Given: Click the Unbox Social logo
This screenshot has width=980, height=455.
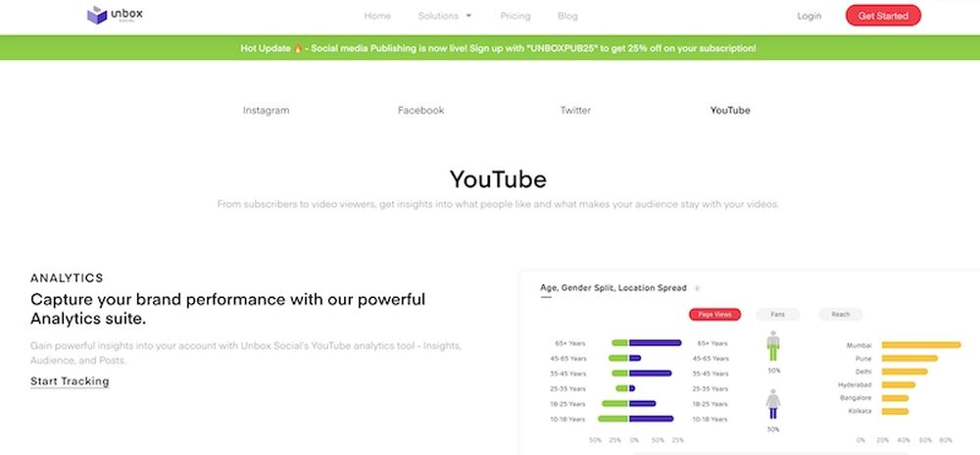Looking at the screenshot, I should [x=115, y=15].
